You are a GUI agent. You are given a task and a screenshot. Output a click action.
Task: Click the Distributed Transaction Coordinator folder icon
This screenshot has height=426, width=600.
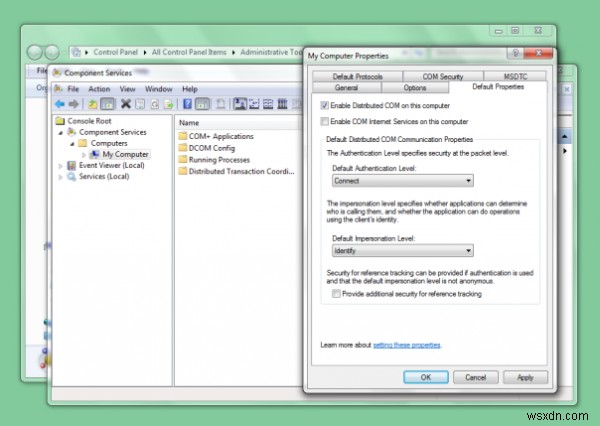pos(183,171)
